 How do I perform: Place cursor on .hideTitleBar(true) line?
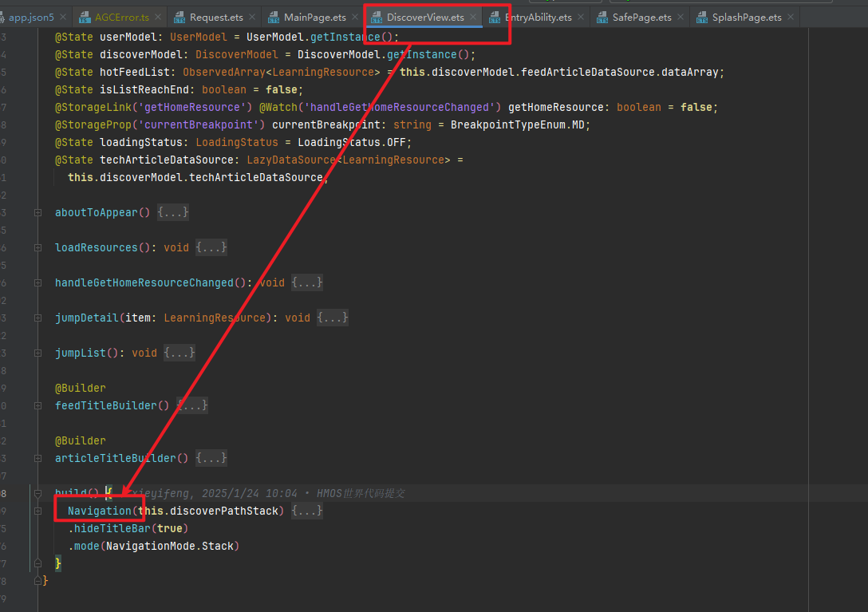[x=129, y=528]
